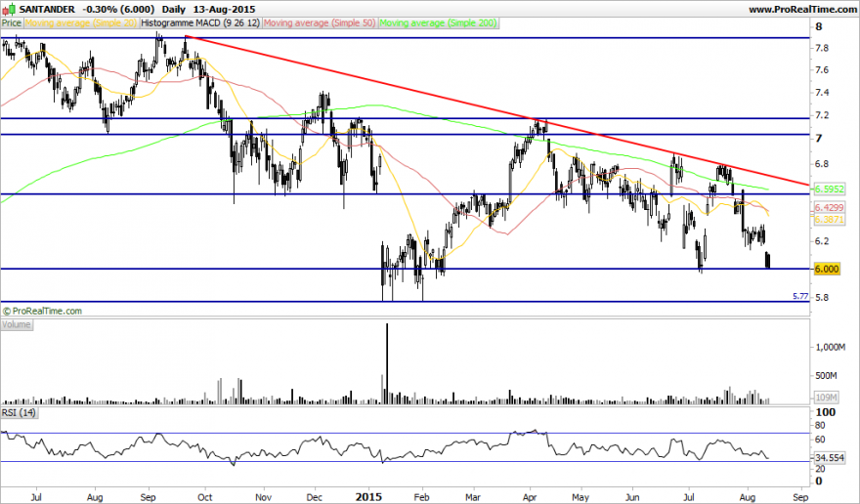Click the yellow 6.3871 price tag
Image resolution: width=860 pixels, height=504 pixels.
[x=829, y=219]
